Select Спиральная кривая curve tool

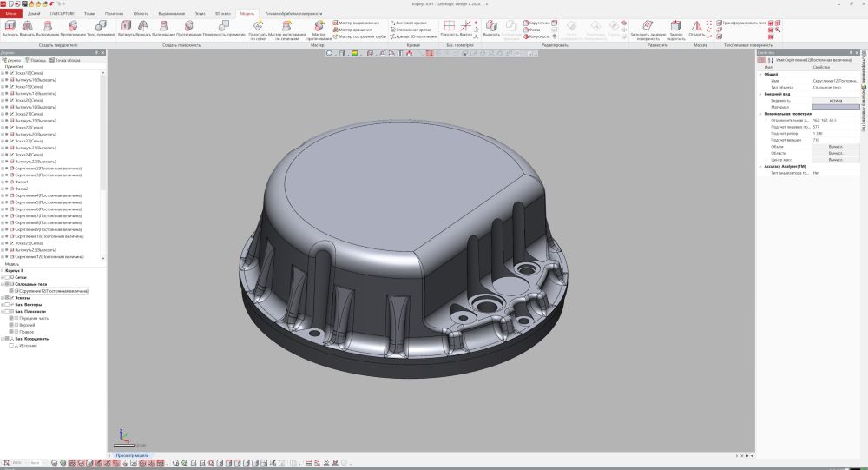click(411, 30)
